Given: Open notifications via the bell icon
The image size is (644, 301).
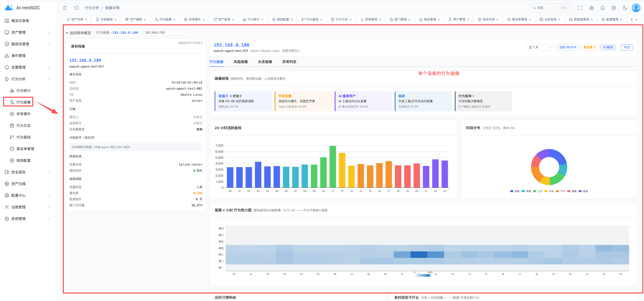Looking at the screenshot, I should click(603, 8).
